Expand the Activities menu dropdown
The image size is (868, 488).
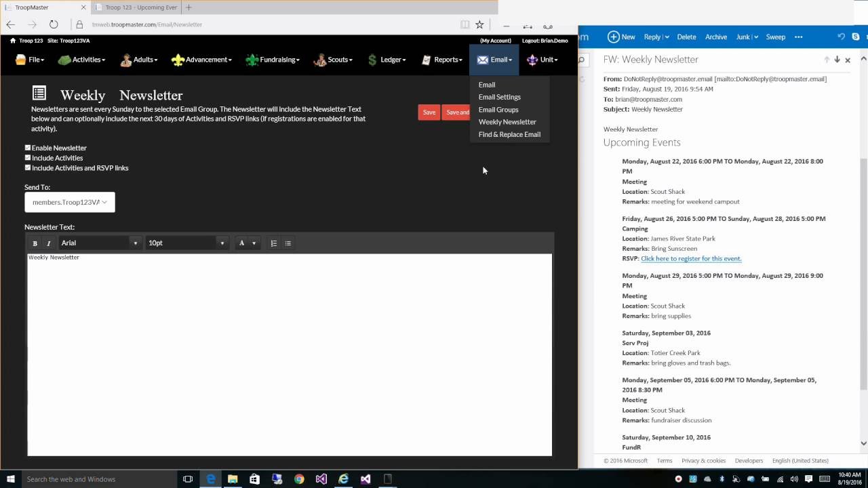81,60
